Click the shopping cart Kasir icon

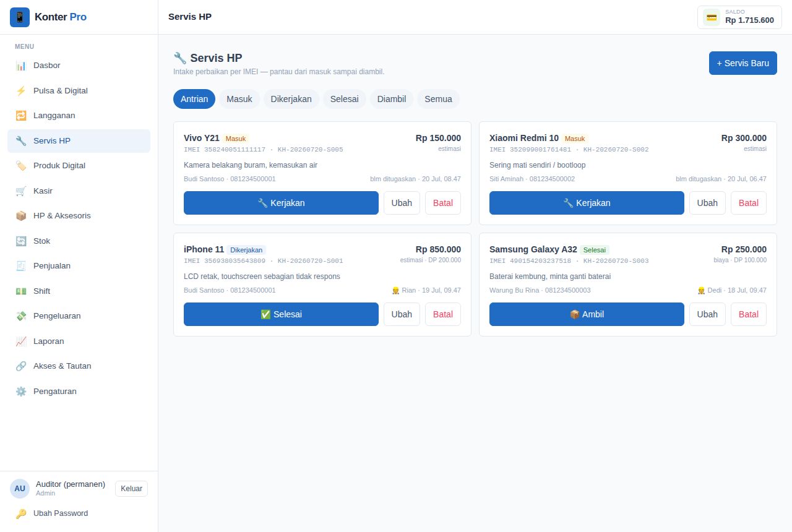[x=21, y=191]
